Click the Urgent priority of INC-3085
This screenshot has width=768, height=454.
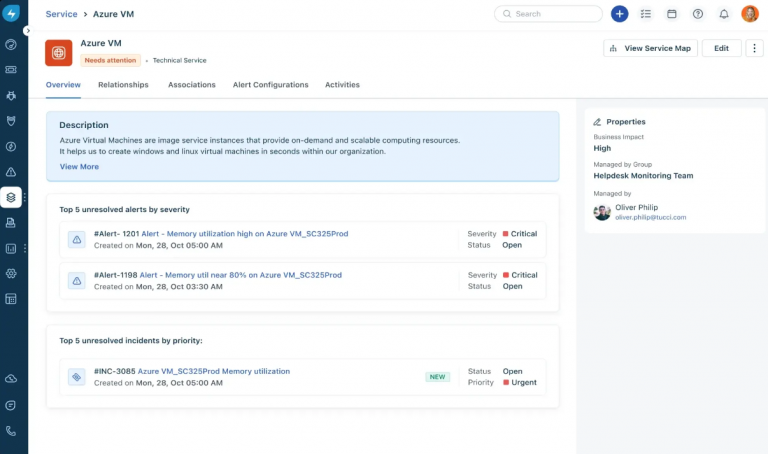(520, 382)
